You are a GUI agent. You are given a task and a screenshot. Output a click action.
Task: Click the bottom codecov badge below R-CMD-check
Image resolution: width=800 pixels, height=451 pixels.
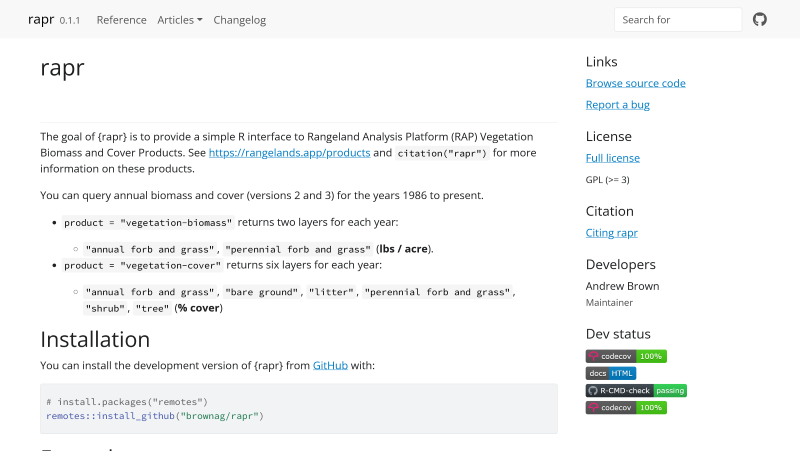[x=626, y=407]
